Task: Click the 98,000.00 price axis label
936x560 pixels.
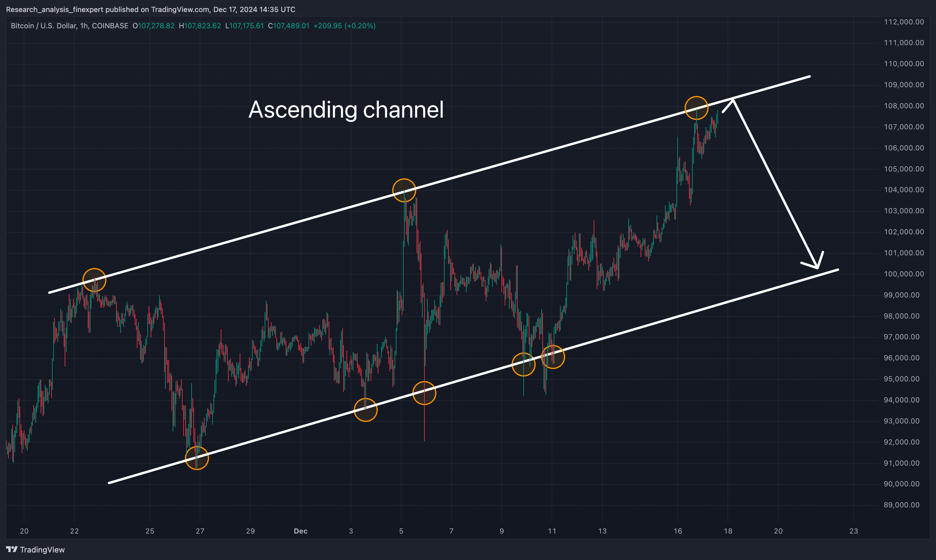Action: tap(902, 316)
